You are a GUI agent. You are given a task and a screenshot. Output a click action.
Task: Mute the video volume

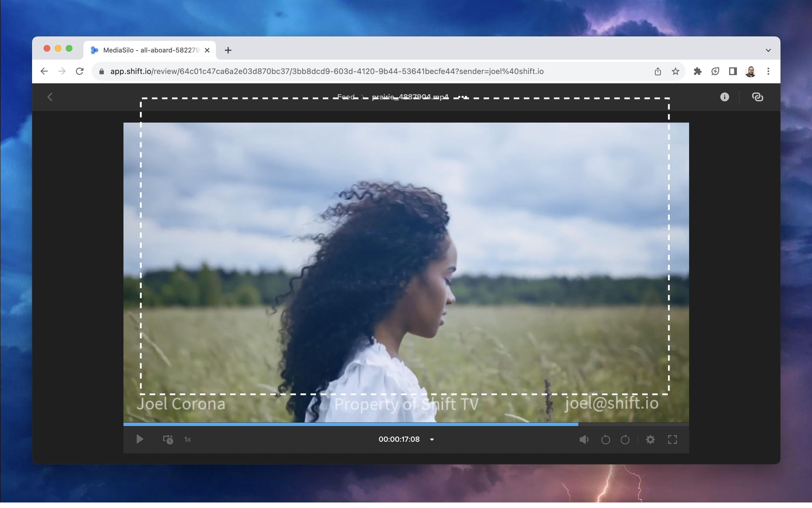584,440
